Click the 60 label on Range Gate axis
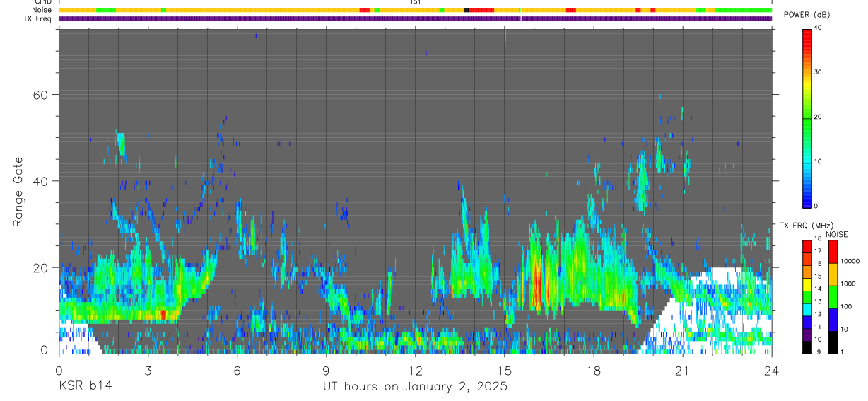 point(40,95)
